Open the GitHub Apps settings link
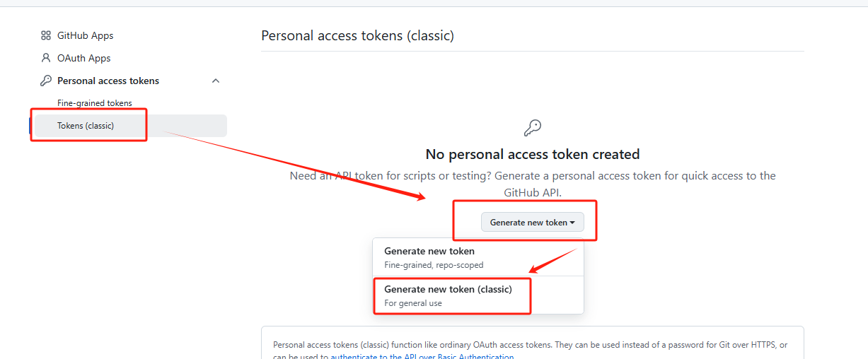The image size is (868, 359). tap(85, 35)
